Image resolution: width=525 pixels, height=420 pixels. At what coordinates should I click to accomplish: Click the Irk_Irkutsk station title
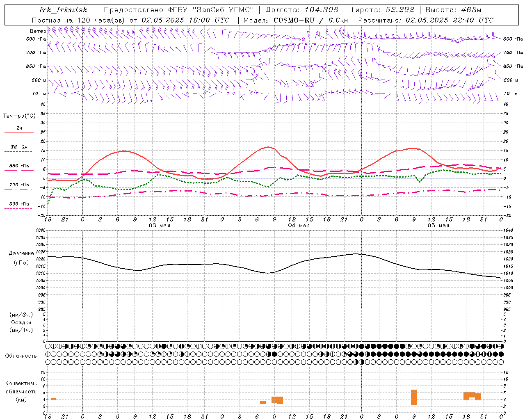[63, 10]
